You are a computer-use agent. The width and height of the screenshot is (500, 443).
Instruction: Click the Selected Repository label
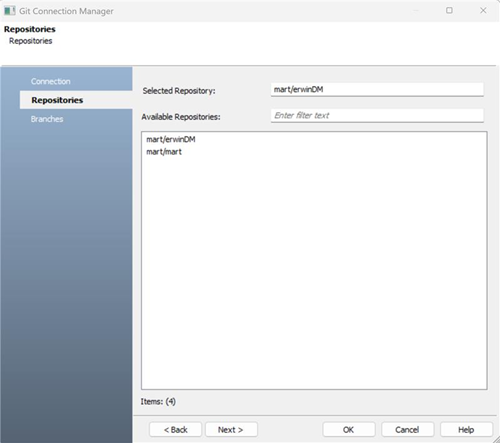pyautogui.click(x=179, y=91)
